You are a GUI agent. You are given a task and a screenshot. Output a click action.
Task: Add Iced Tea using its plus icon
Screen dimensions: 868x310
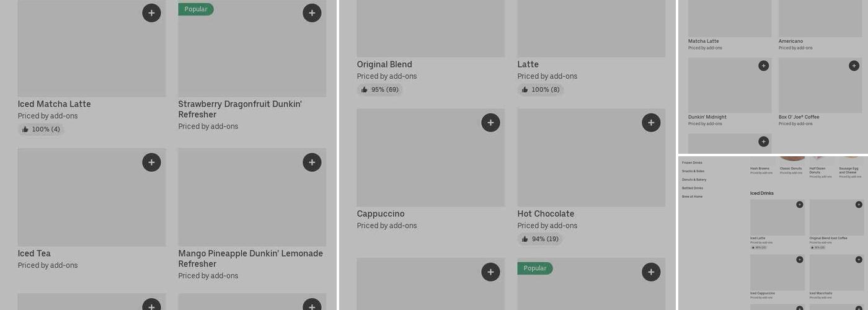click(x=151, y=162)
